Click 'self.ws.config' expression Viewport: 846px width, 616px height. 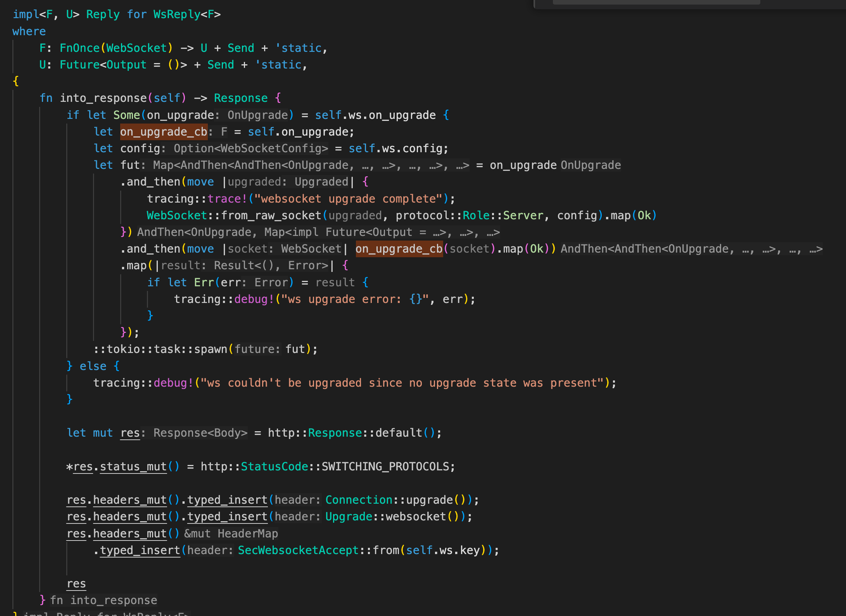click(396, 148)
